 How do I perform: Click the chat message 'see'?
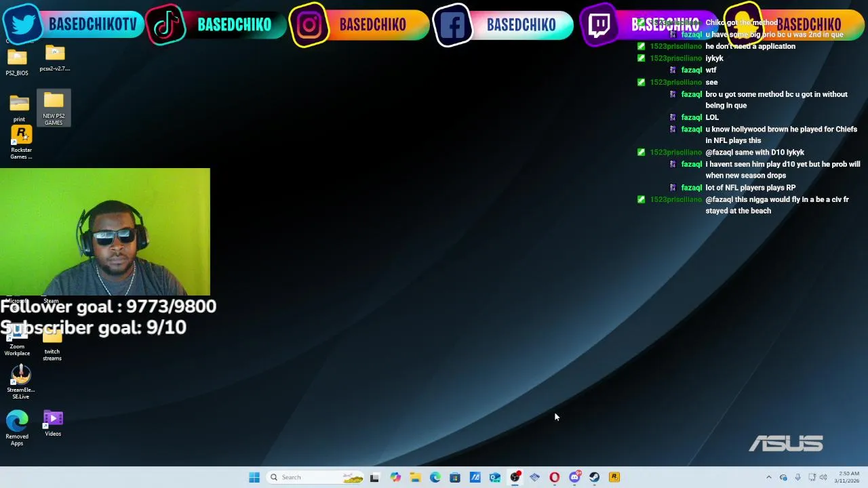coord(711,83)
